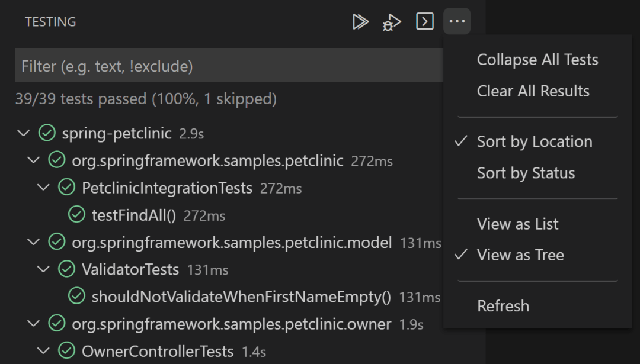Image resolution: width=640 pixels, height=364 pixels.
Task: Click Collapse All Tests
Action: (x=537, y=59)
